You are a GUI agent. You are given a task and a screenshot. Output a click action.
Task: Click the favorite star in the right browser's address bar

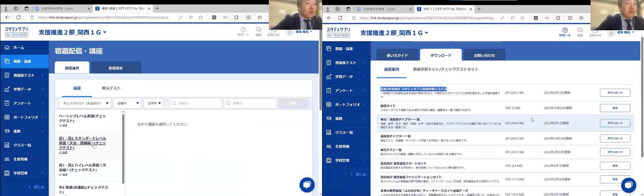pos(523,18)
